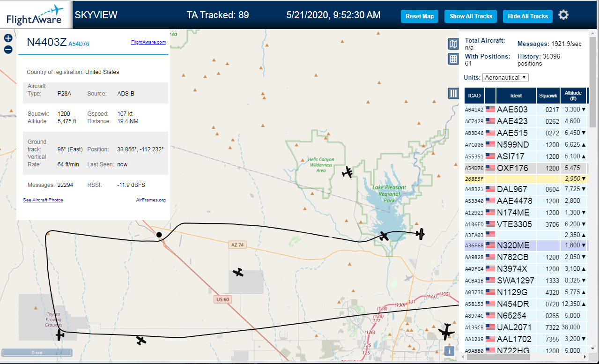This screenshot has width=599, height=364.
Task: Select DAL967 aircraft row
Action: tap(525, 189)
